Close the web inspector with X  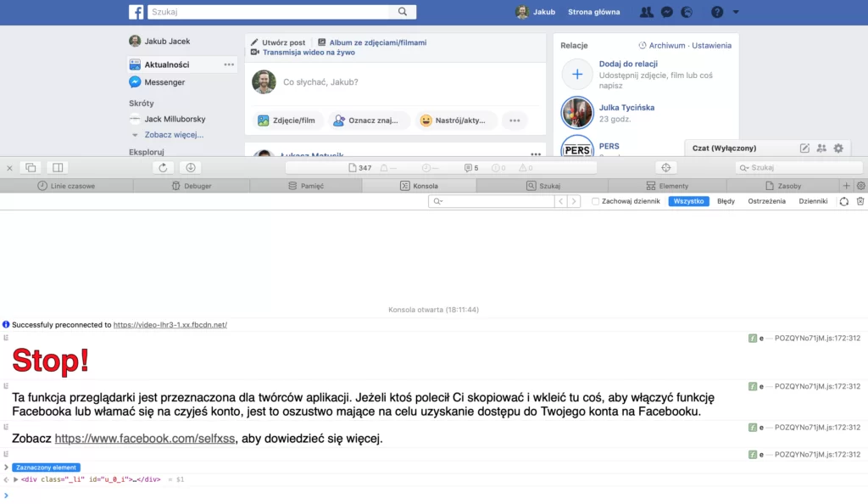pyautogui.click(x=9, y=168)
